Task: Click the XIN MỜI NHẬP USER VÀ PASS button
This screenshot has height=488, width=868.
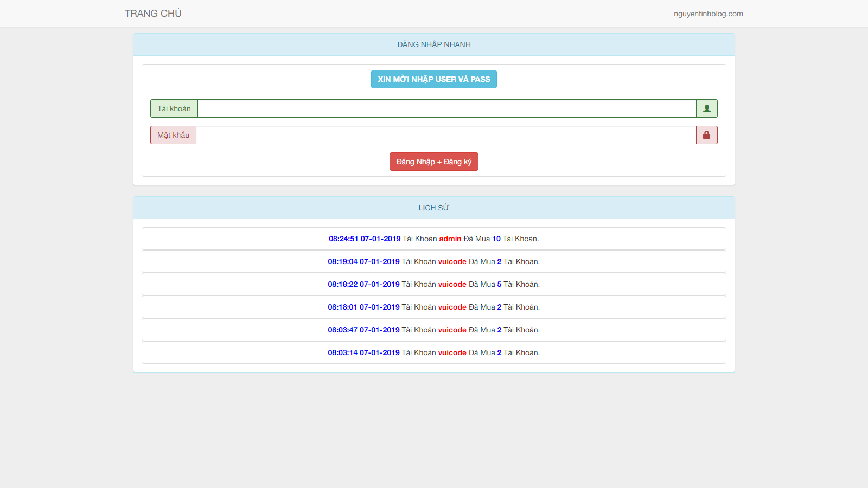Action: click(434, 79)
